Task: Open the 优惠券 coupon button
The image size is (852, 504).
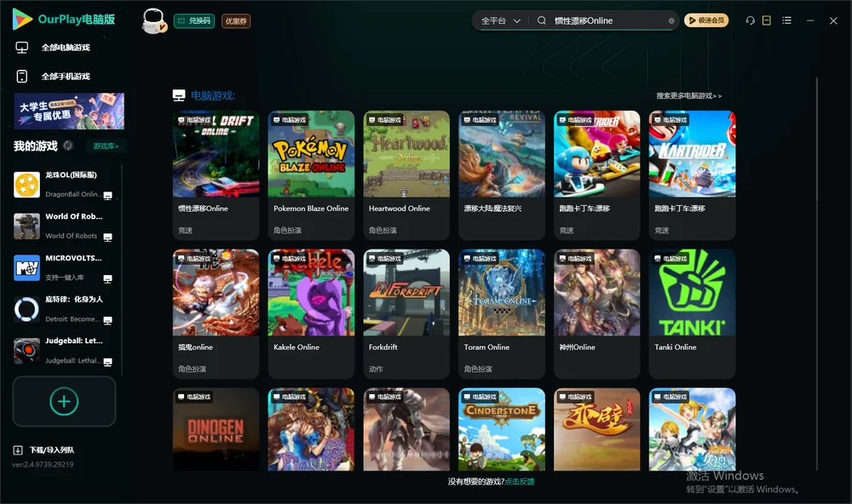Action: pos(236,21)
